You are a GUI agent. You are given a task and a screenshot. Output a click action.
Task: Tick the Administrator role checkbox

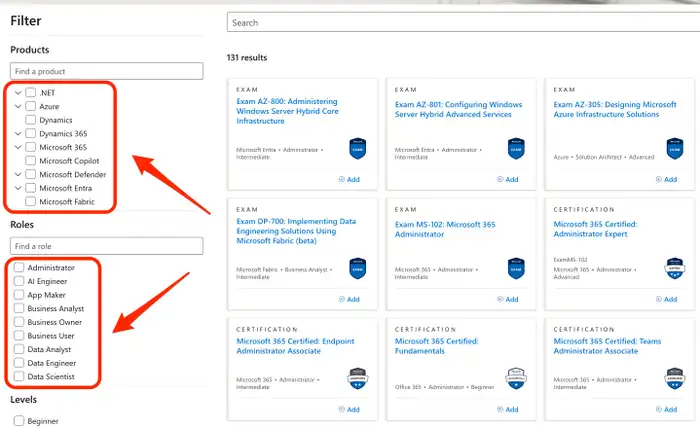tap(19, 267)
